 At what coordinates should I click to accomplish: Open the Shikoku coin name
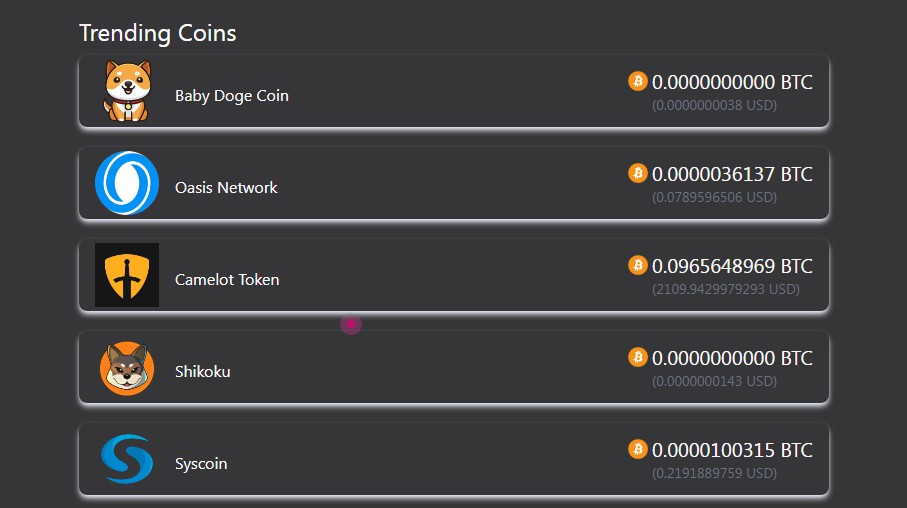(202, 372)
